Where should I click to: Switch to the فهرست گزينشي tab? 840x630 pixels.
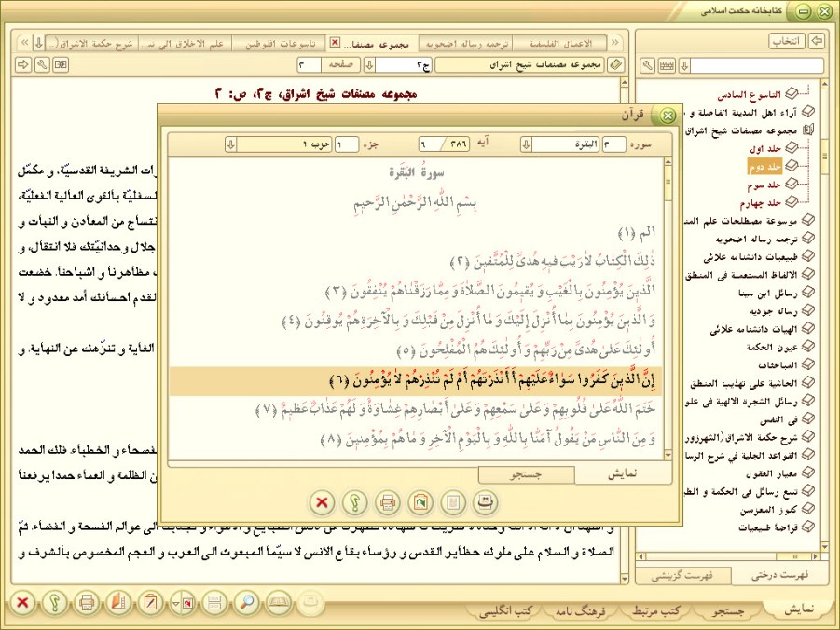(682, 576)
